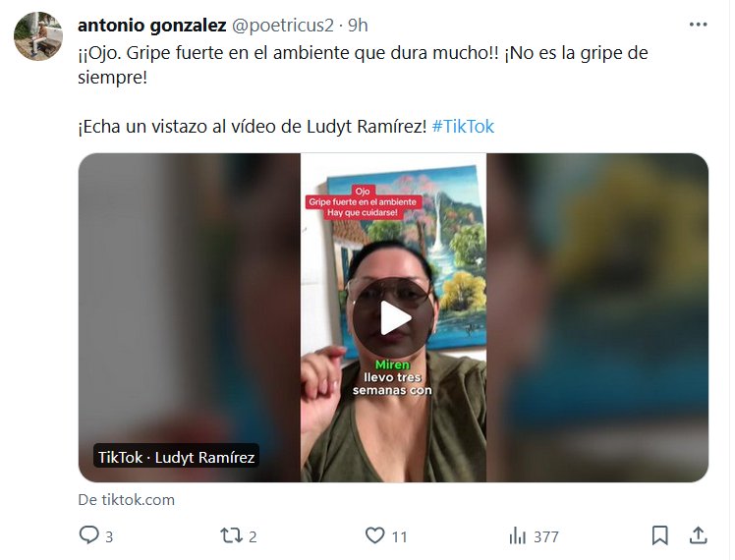Click the 9h timestamp link
The height and width of the screenshot is (560, 735).
358,26
